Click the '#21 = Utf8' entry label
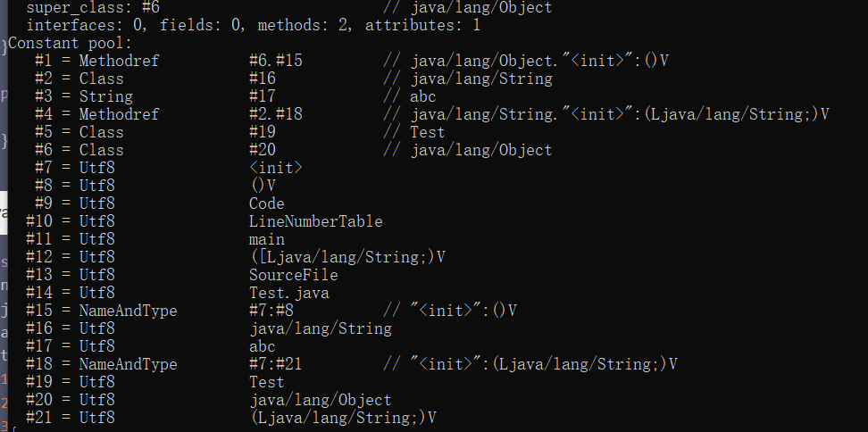868x432 pixels. pyautogui.click(x=70, y=418)
